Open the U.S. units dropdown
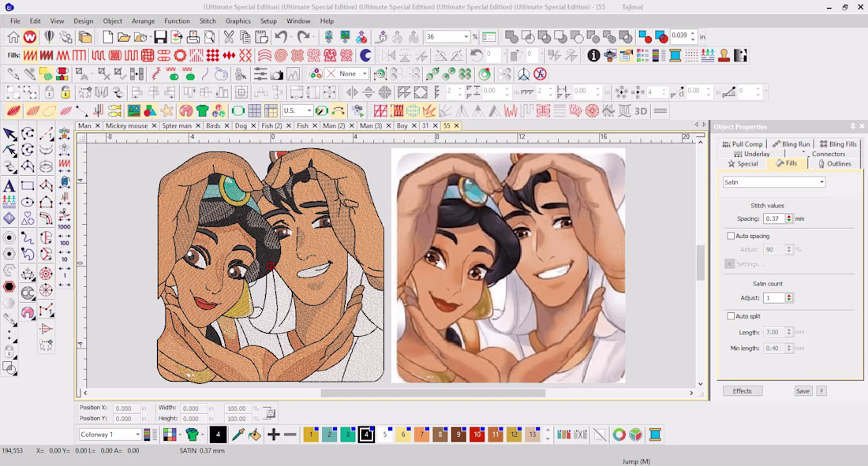Screen dimensions: 868x466 309,110
